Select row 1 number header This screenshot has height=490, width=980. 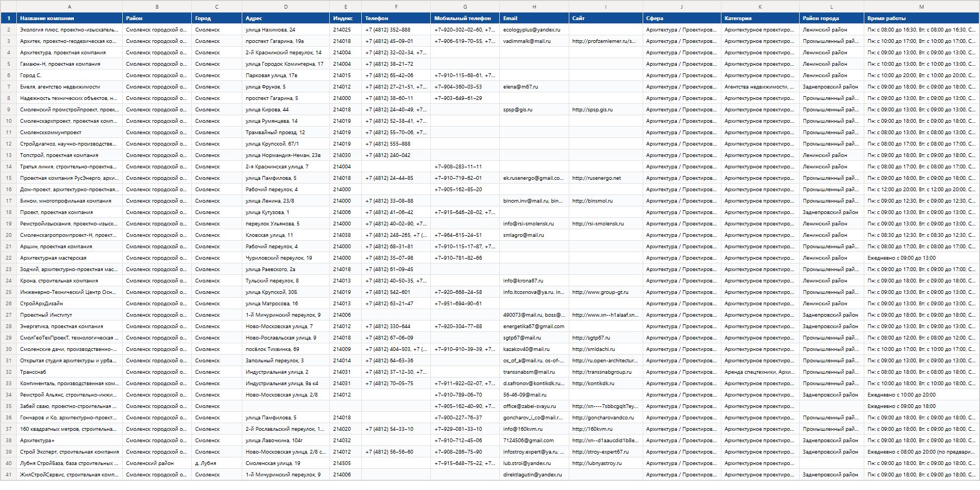9,18
